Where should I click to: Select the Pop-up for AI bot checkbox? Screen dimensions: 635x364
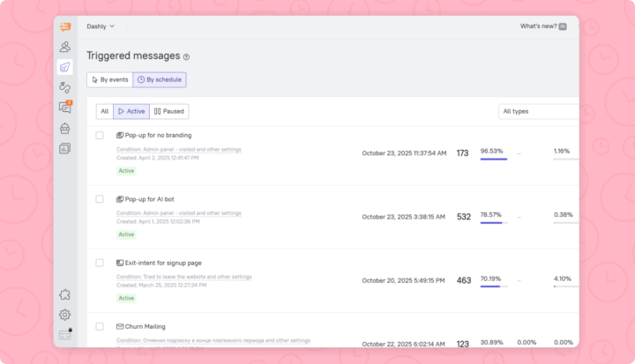pyautogui.click(x=100, y=199)
